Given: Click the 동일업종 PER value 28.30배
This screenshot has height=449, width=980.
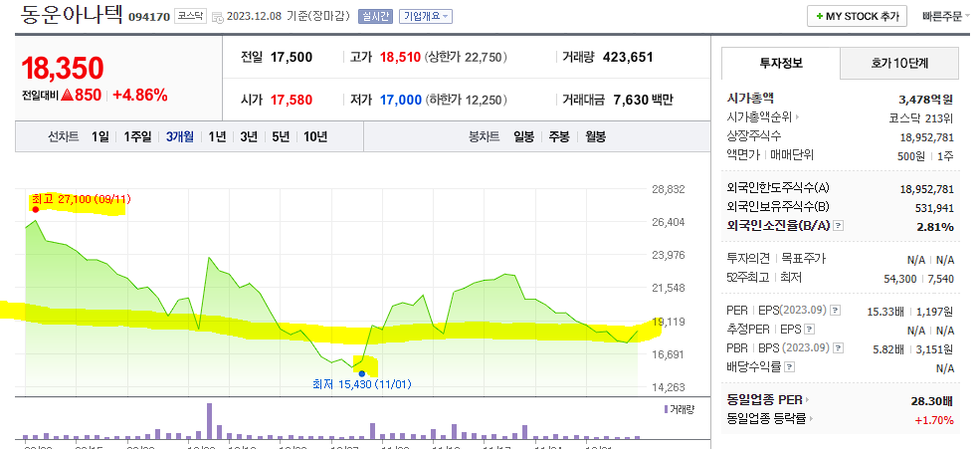Looking at the screenshot, I should pos(932,401).
